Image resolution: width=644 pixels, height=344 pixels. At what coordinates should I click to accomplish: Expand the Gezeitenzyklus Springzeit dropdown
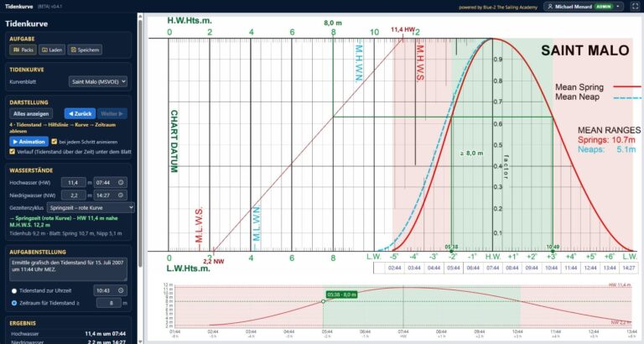pyautogui.click(x=91, y=207)
